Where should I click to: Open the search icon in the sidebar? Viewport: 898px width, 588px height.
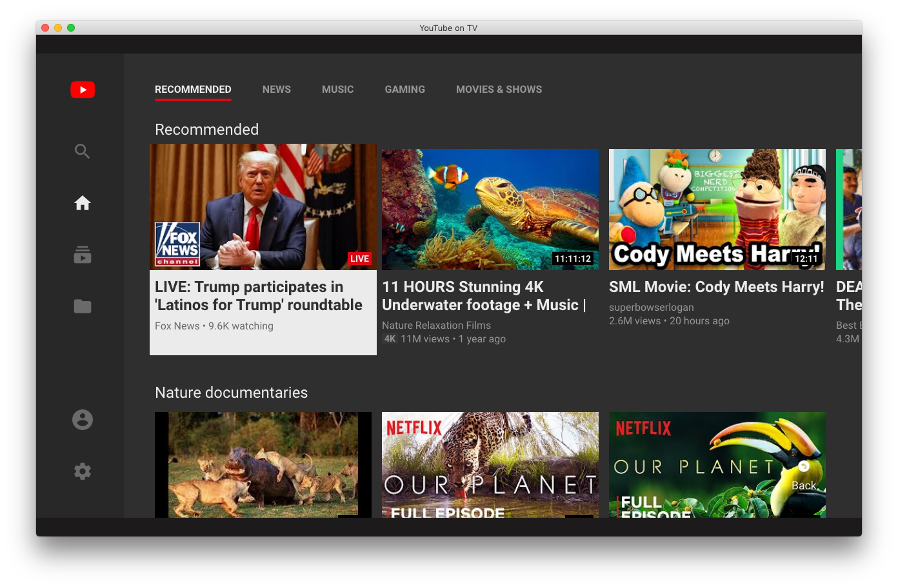tap(82, 152)
